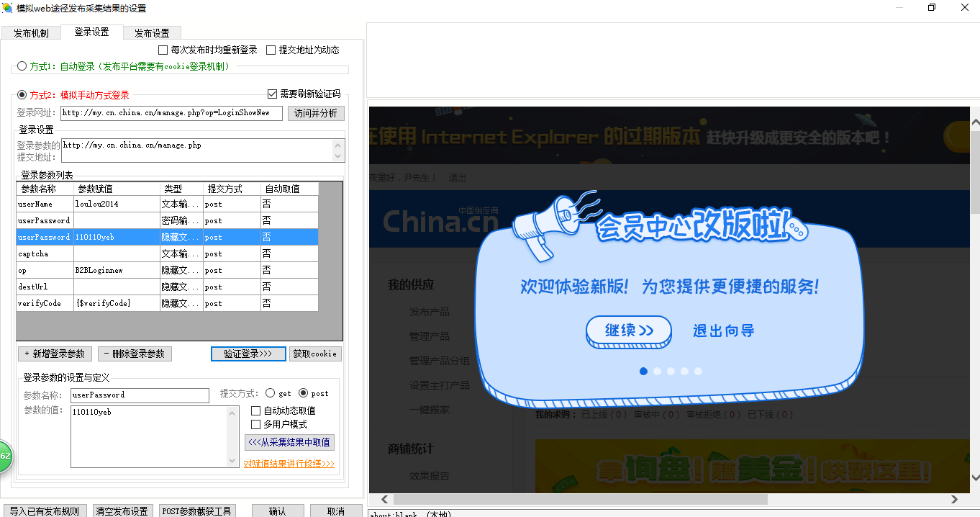Viewport: 980px width, 517px height.
Task: Click - 删除登录参数 button
Action: [x=135, y=354]
